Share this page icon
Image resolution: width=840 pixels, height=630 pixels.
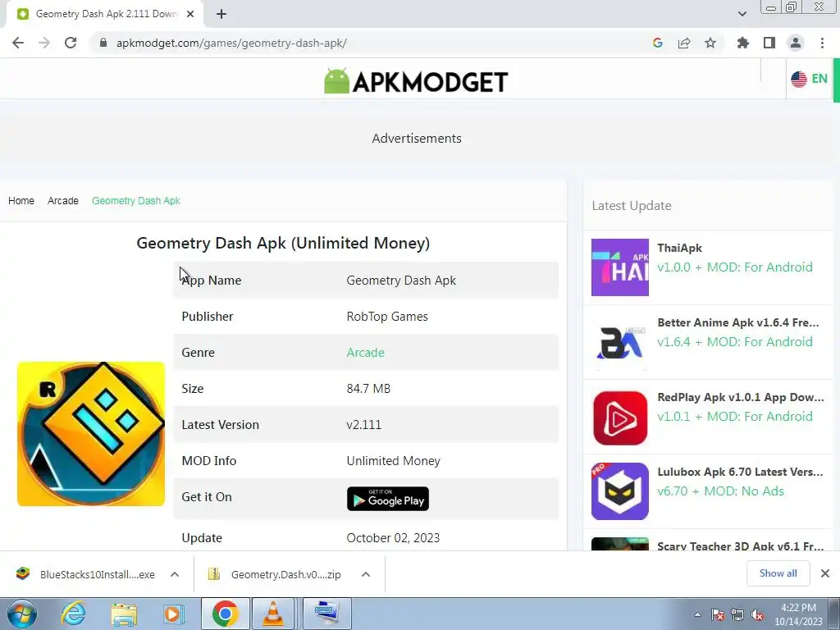click(x=684, y=43)
